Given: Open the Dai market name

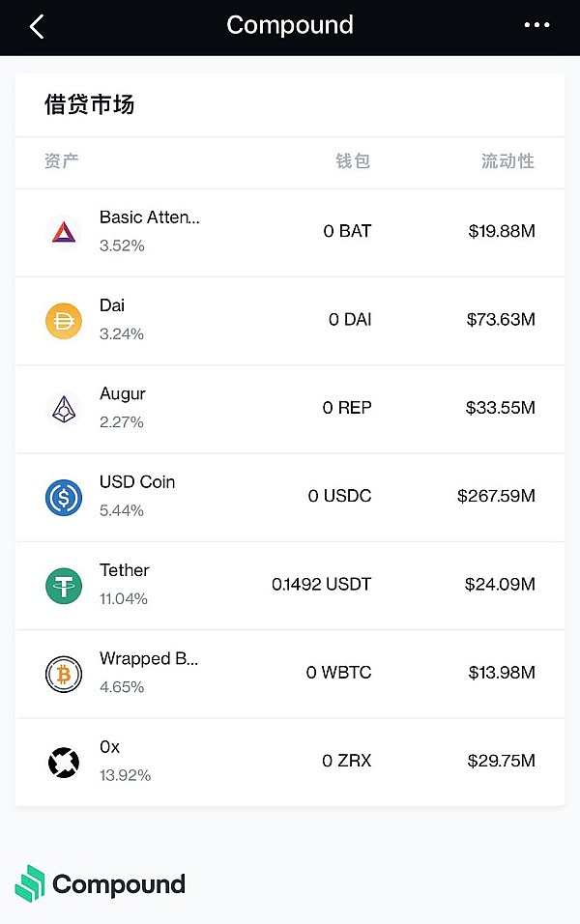Looking at the screenshot, I should coord(112,305).
